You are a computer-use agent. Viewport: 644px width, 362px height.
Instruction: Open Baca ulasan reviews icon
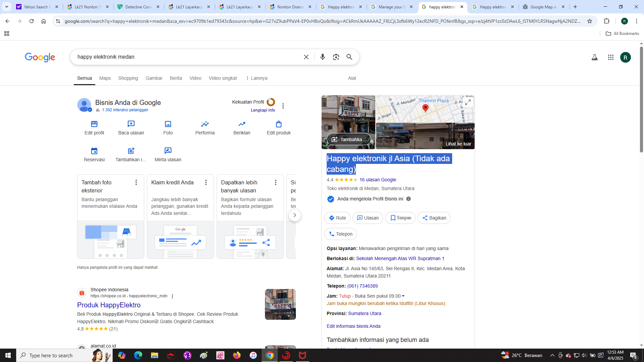pyautogui.click(x=131, y=124)
